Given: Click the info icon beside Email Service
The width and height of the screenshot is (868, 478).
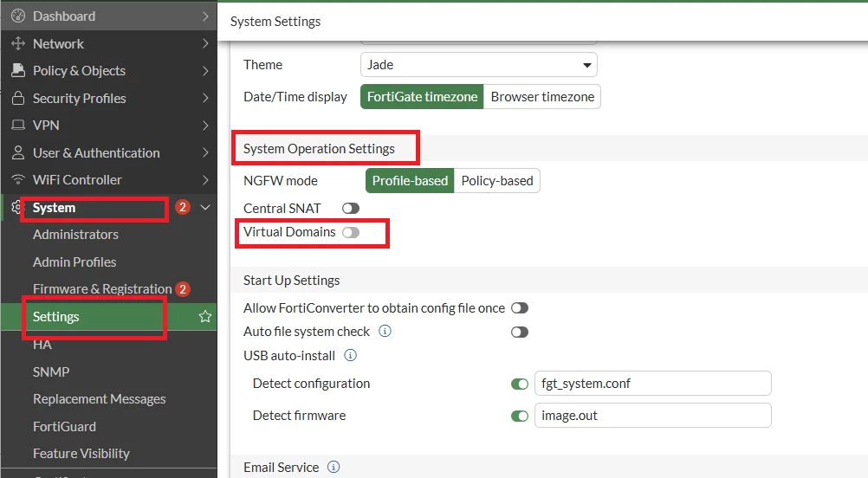Looking at the screenshot, I should click(x=334, y=467).
